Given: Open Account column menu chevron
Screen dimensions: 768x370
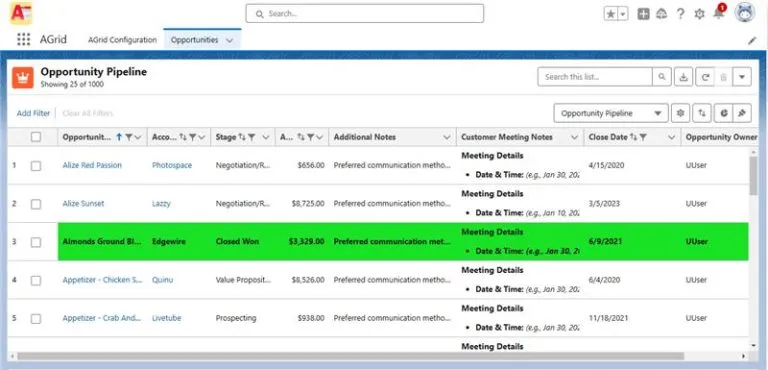Looking at the screenshot, I should pyautogui.click(x=202, y=138).
